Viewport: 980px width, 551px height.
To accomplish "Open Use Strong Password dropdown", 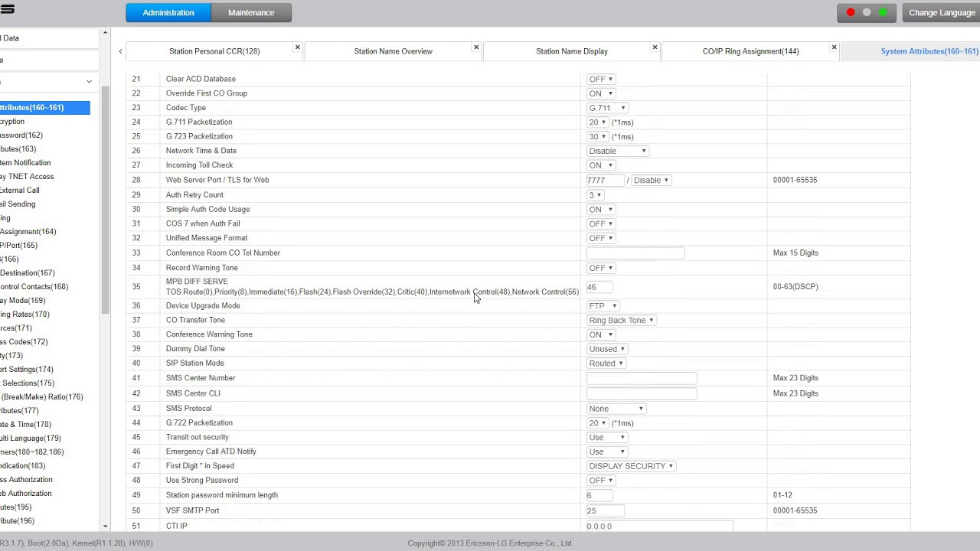I will pyautogui.click(x=601, y=481).
